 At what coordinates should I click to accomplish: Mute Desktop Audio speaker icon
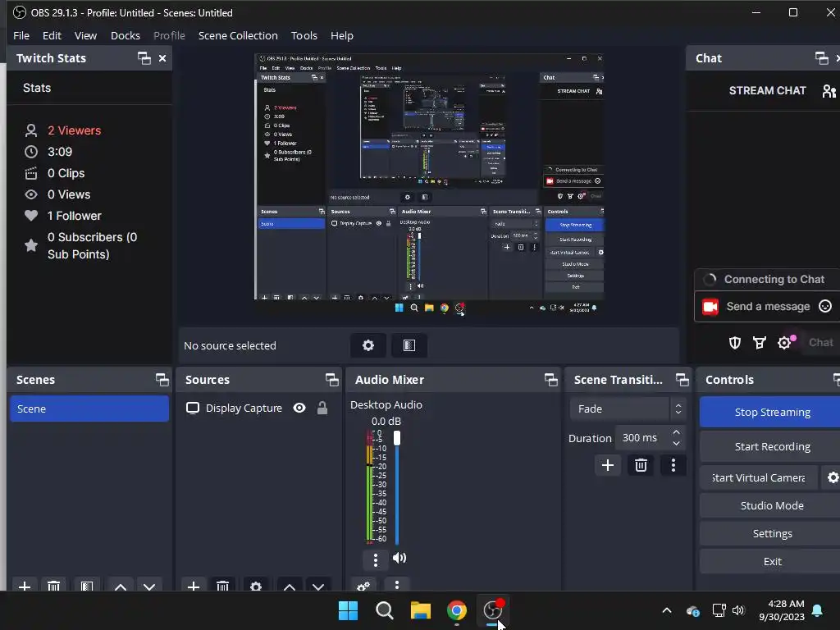(x=399, y=558)
